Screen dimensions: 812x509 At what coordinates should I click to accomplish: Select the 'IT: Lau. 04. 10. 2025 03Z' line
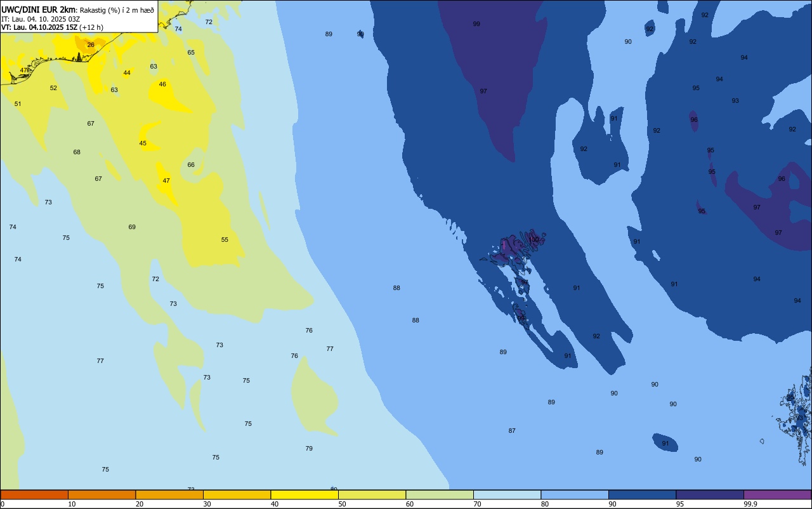tap(41, 18)
